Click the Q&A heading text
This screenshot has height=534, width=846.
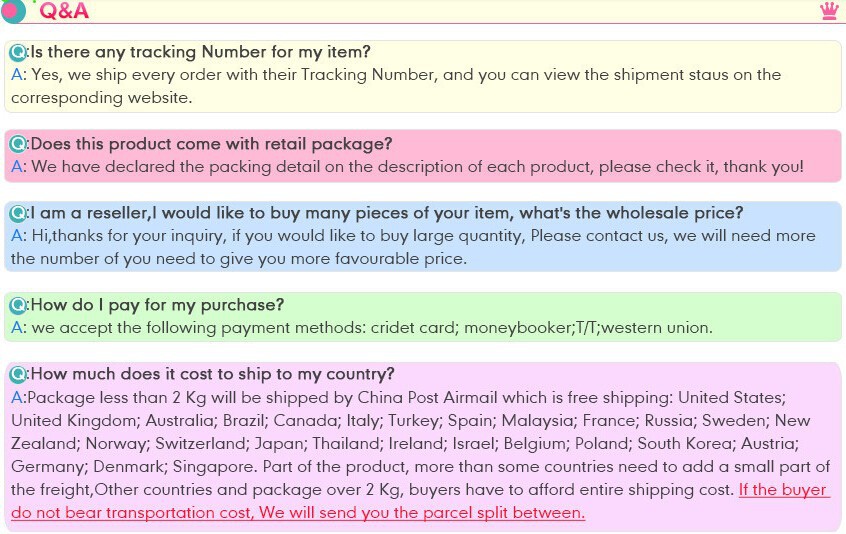coord(64,11)
